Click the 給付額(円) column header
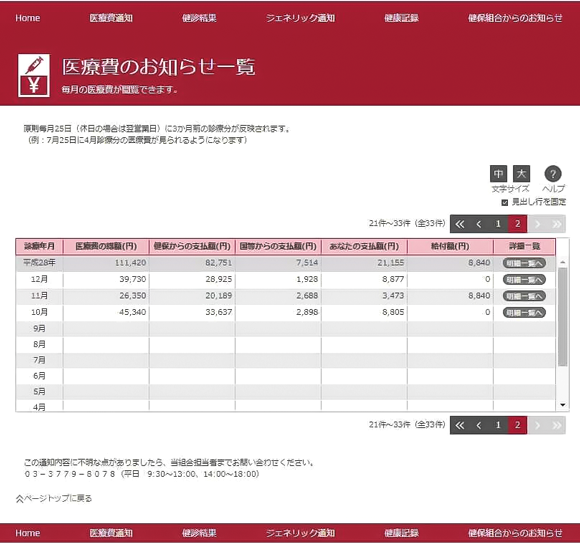The width and height of the screenshot is (580, 543). pyautogui.click(x=450, y=246)
